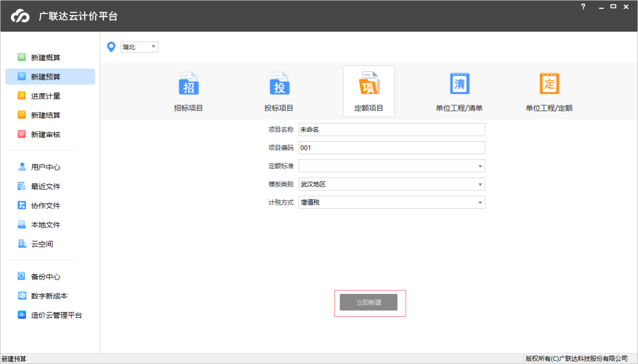Maximize the application window
This screenshot has height=364, width=638.
point(613,7)
